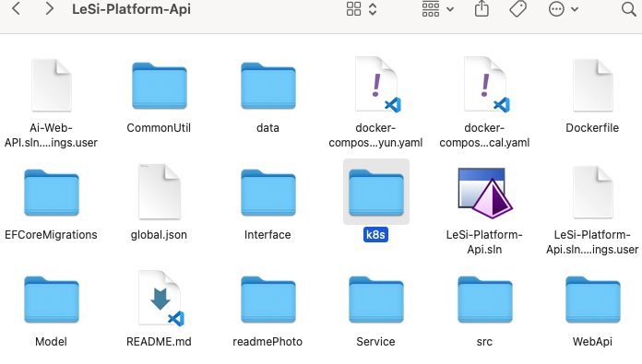The height and width of the screenshot is (364, 642).
Task: Select the Model folder icon
Action: [52, 299]
